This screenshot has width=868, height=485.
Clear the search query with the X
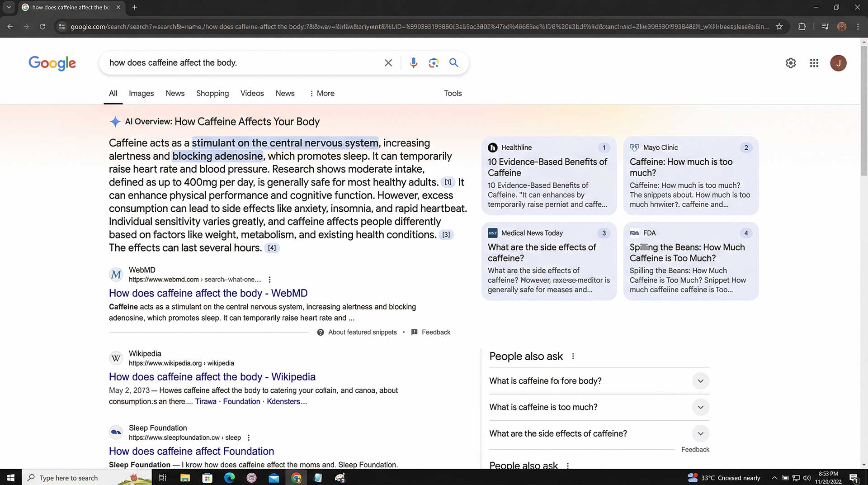pyautogui.click(x=388, y=63)
